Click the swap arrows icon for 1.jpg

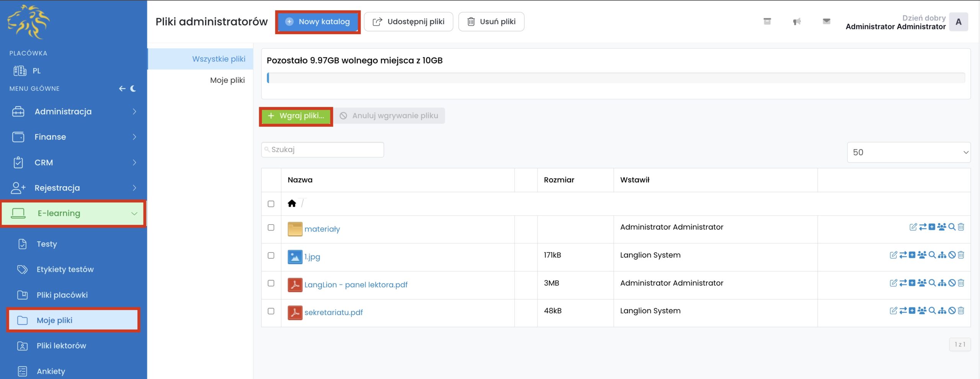click(903, 255)
